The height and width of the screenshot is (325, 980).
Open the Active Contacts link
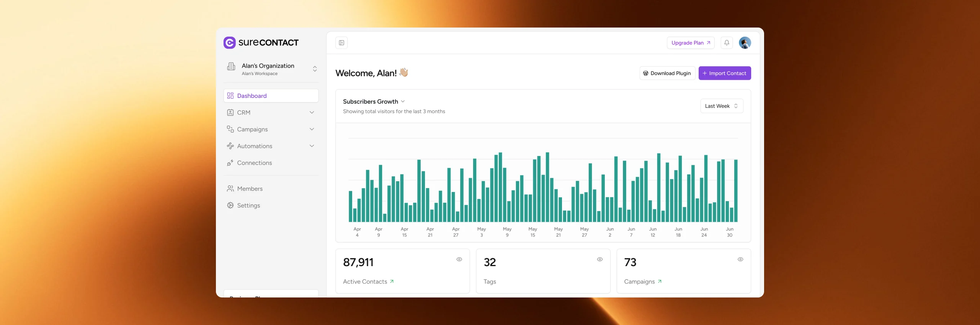pos(368,281)
